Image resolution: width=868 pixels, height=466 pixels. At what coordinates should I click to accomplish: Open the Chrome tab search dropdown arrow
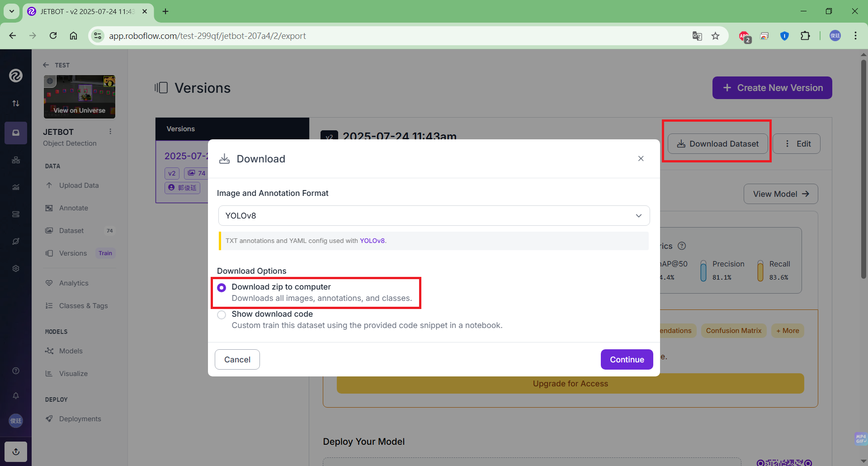12,11
